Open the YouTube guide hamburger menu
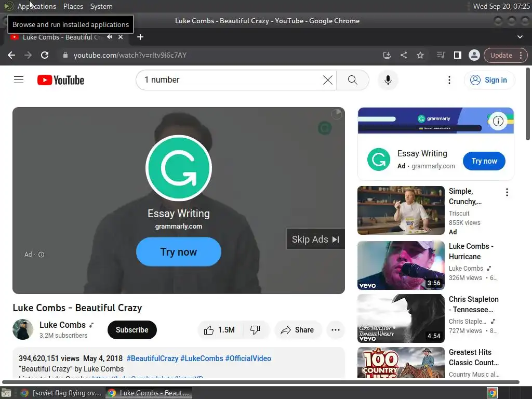The height and width of the screenshot is (399, 532). pos(19,80)
